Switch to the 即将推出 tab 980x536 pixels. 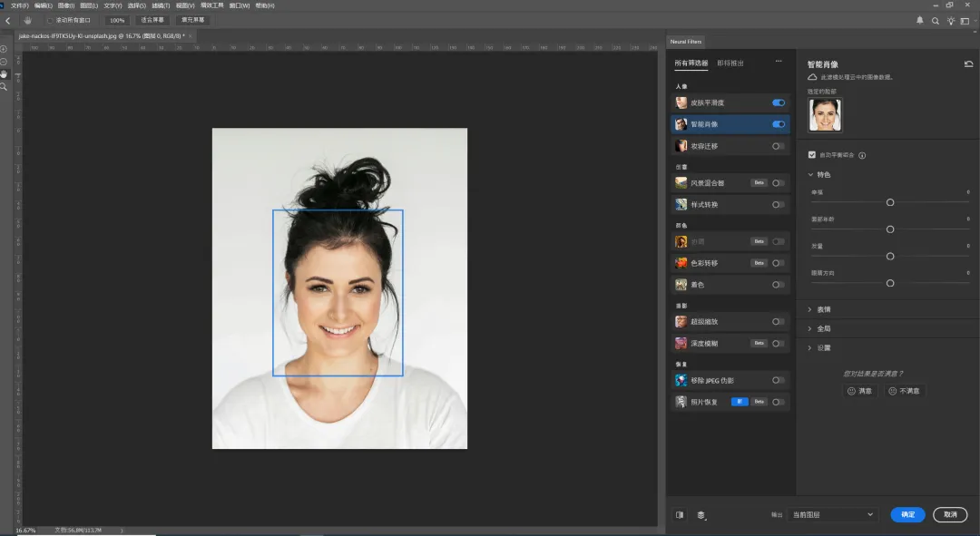pos(730,63)
